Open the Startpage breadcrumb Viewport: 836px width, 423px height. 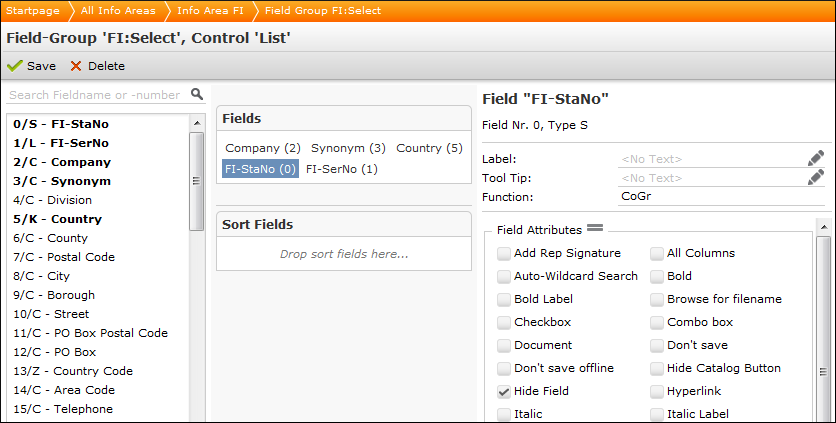click(33, 11)
